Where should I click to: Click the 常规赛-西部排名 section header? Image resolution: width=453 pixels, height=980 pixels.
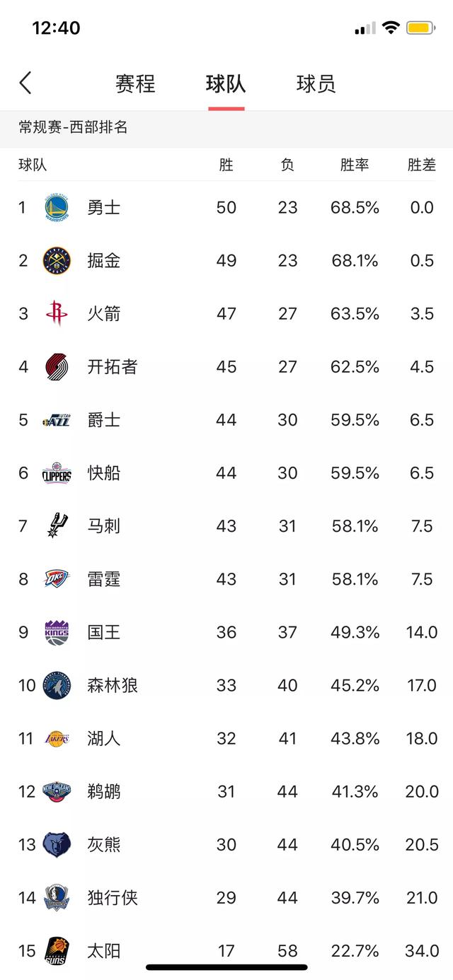74,128
